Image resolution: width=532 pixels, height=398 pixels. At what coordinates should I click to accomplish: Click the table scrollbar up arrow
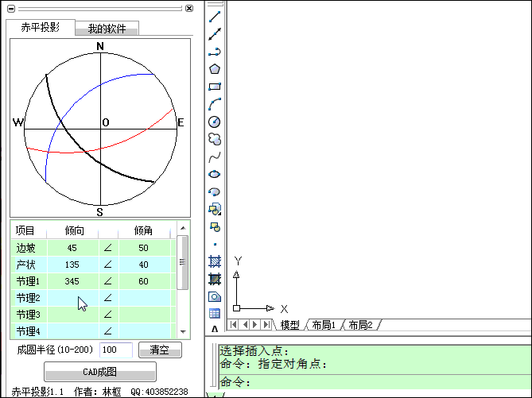pyautogui.click(x=183, y=228)
